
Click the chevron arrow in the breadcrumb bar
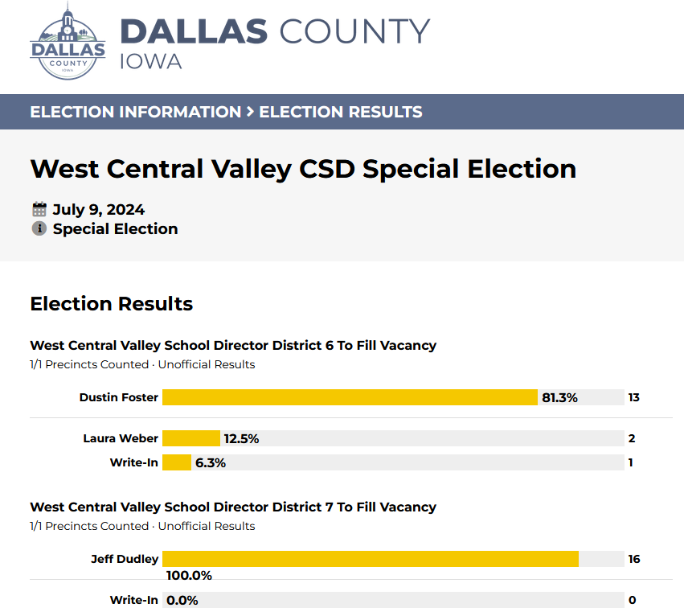coord(250,112)
